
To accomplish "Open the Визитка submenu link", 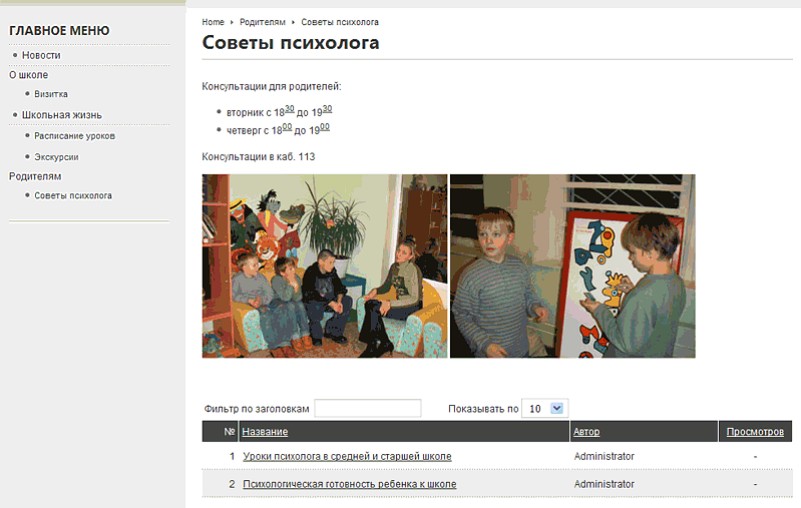I will pos(51,94).
